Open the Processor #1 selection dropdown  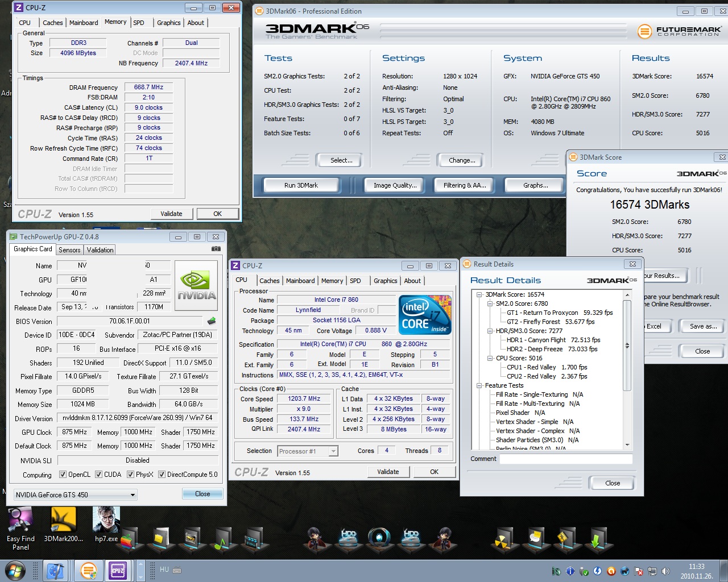click(x=308, y=451)
